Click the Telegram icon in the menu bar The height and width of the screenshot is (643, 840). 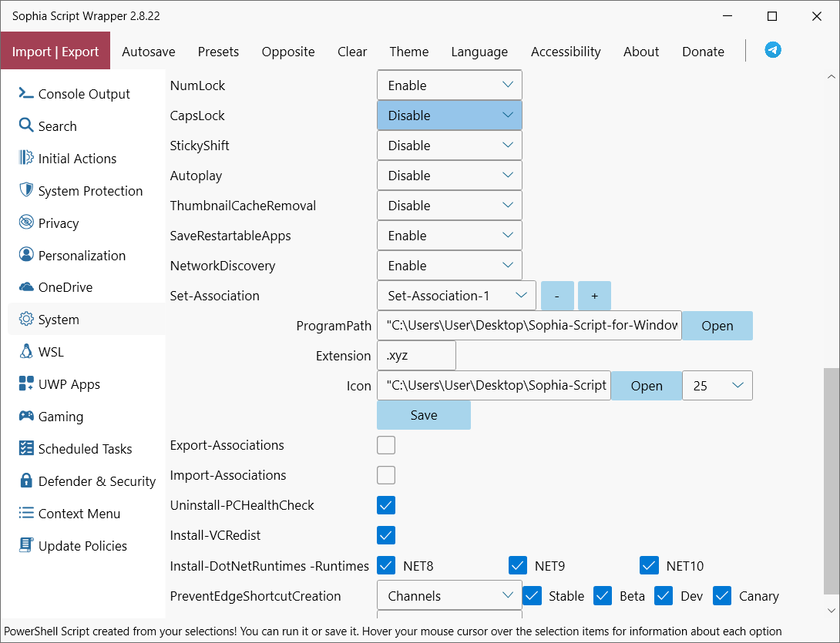point(773,50)
